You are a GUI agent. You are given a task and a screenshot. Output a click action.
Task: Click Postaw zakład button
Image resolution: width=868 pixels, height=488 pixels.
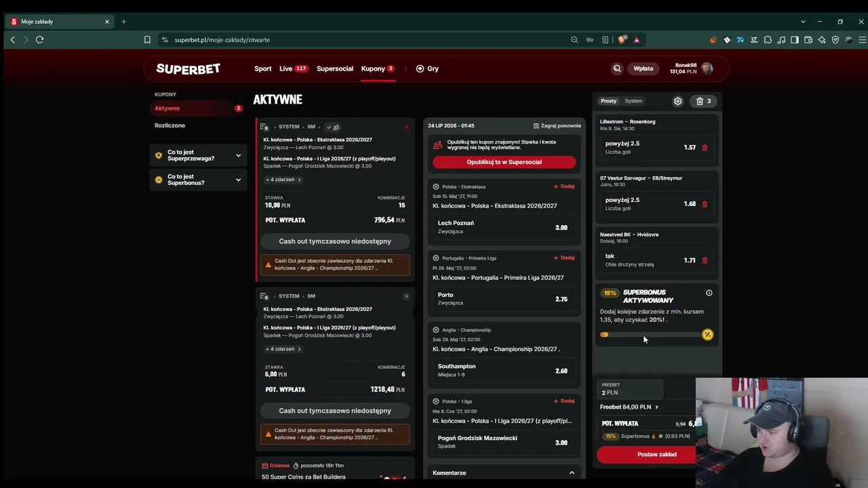click(x=646, y=454)
